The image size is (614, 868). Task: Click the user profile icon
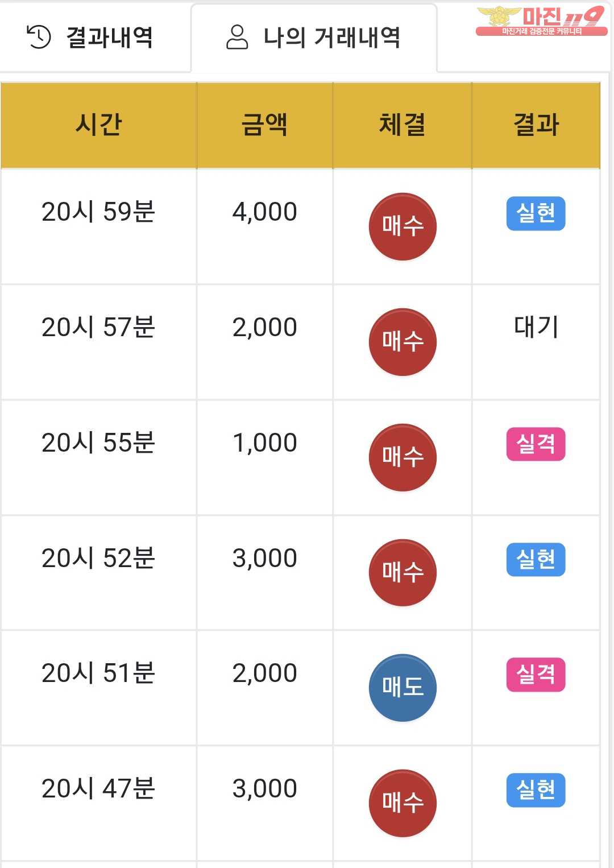point(237,37)
